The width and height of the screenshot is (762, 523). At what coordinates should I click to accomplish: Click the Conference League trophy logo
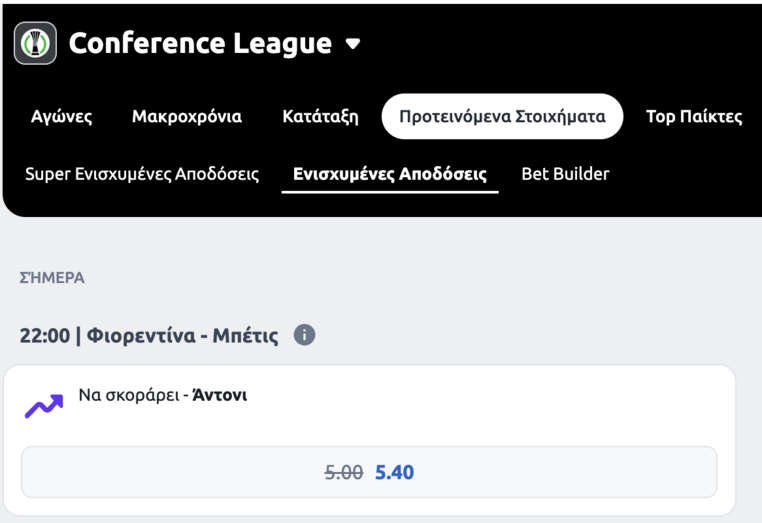coord(35,43)
